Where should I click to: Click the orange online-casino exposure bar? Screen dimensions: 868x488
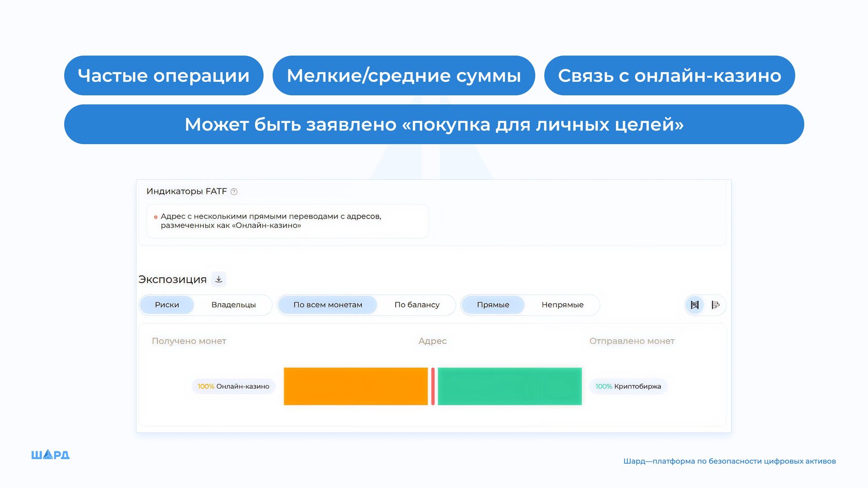point(355,386)
